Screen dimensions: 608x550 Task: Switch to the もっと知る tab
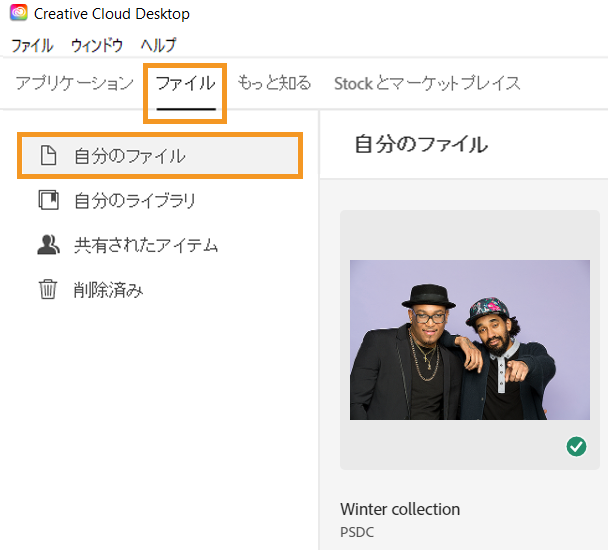pyautogui.click(x=274, y=83)
